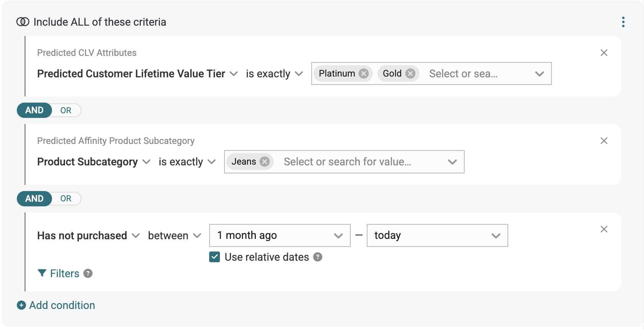This screenshot has height=330, width=644.
Task: Click 'Select or search for value...' subcategory field
Action: 347,162
